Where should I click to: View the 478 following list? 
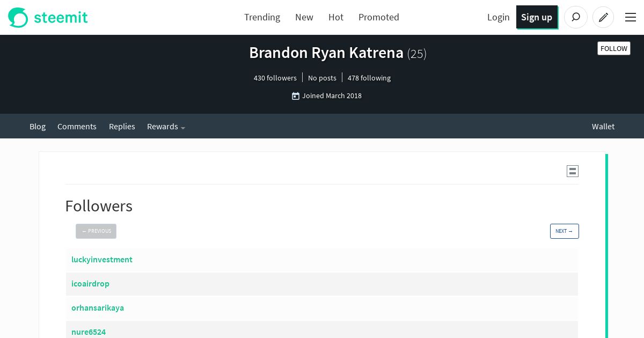pos(369,78)
